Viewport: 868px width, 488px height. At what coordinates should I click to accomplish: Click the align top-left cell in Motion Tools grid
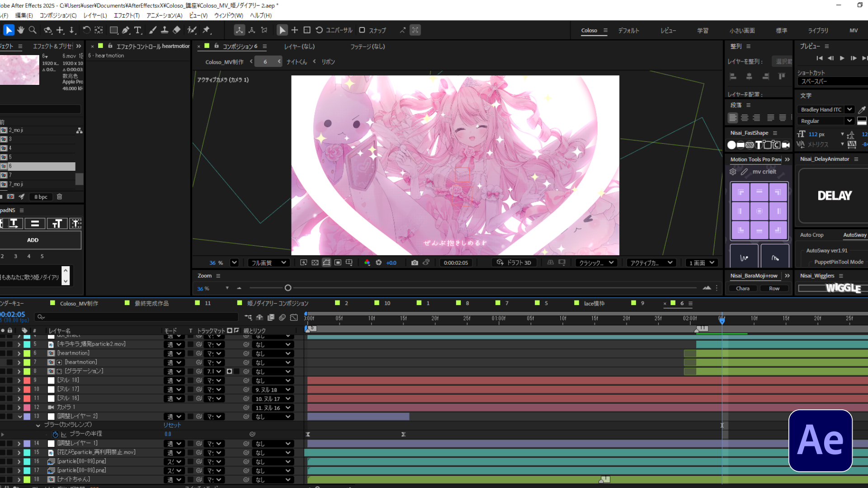point(741,192)
